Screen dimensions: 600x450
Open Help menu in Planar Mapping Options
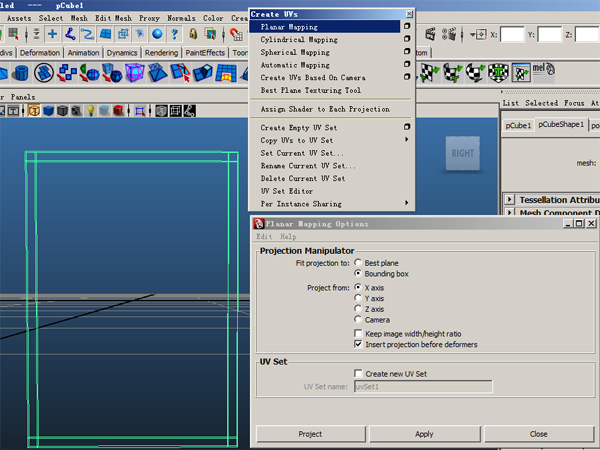point(288,236)
